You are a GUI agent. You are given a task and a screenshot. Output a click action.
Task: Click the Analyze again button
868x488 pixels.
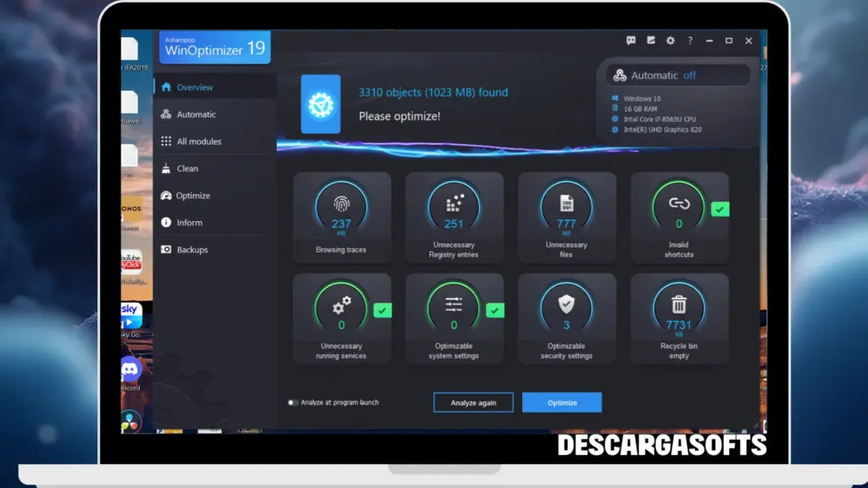click(473, 402)
